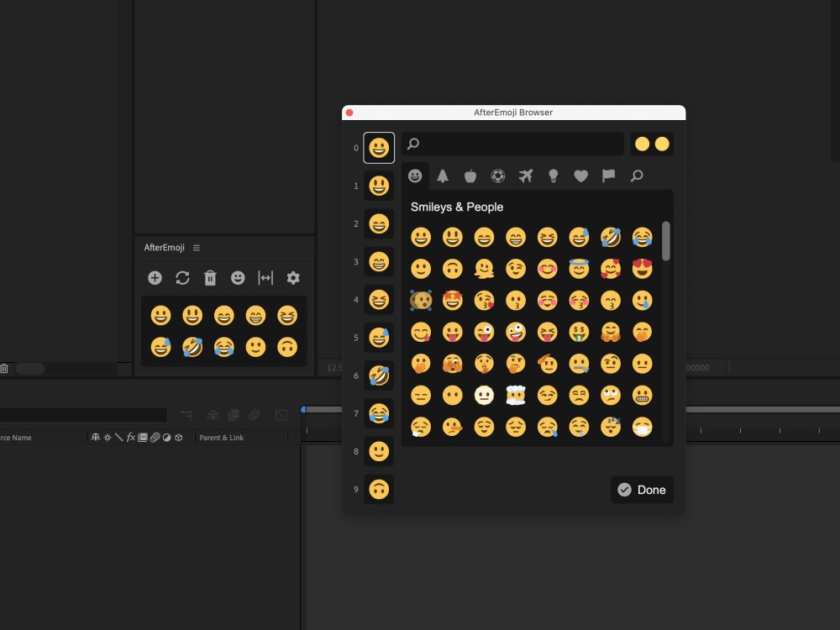The image size is (840, 630).
Task: Select slot 3 in the browser slot list
Action: click(379, 262)
